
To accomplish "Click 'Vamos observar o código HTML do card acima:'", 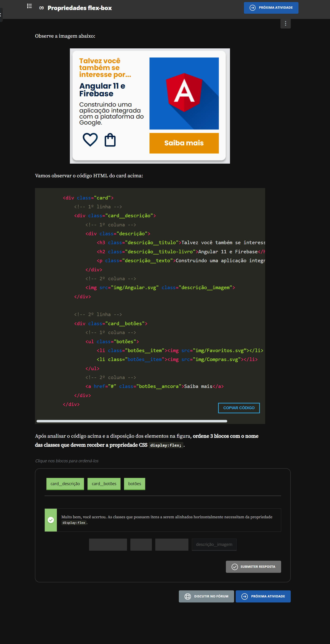I will click(x=89, y=175).
